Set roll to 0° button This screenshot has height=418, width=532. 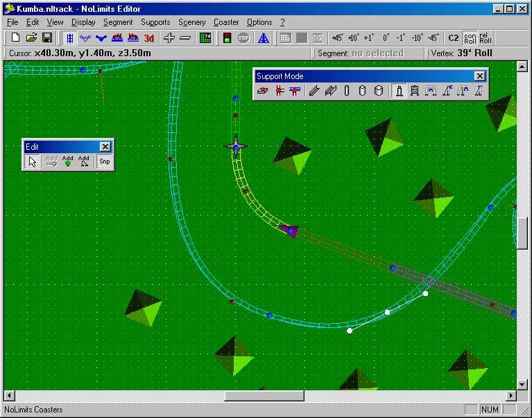pos(386,38)
